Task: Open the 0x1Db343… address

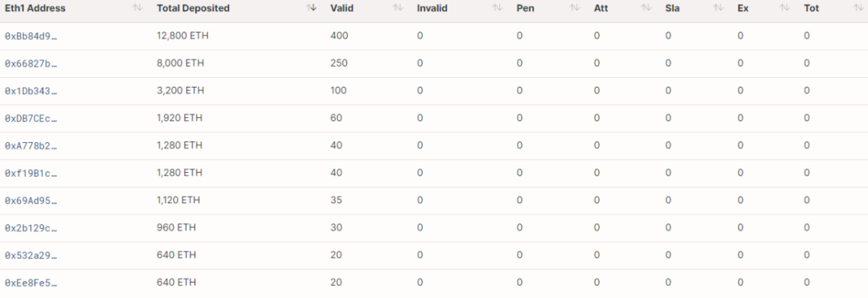Action: point(31,91)
